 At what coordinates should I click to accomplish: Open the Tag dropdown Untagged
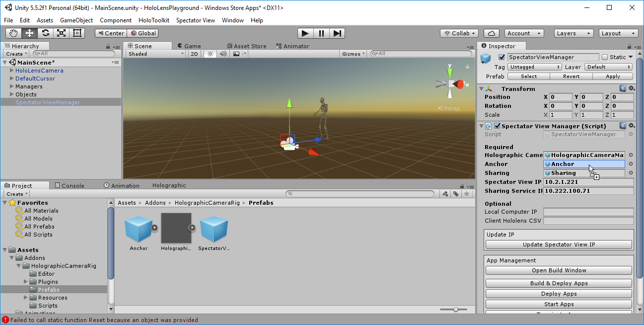point(534,67)
